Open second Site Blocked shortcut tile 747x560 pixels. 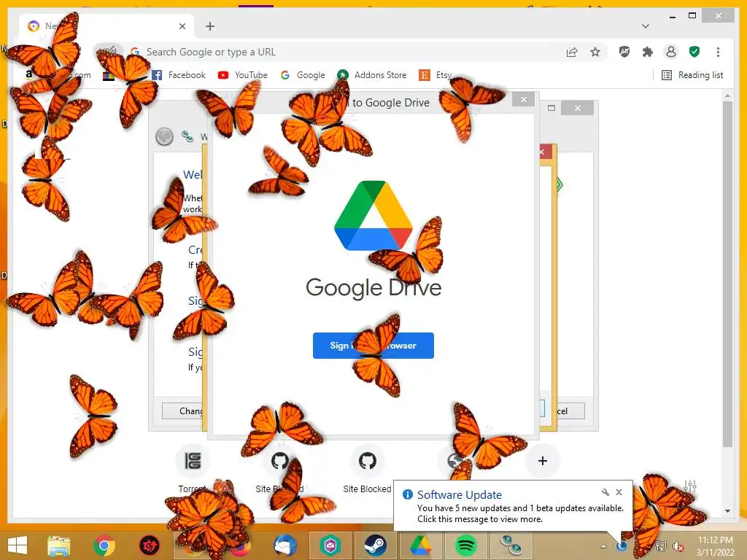click(368, 469)
